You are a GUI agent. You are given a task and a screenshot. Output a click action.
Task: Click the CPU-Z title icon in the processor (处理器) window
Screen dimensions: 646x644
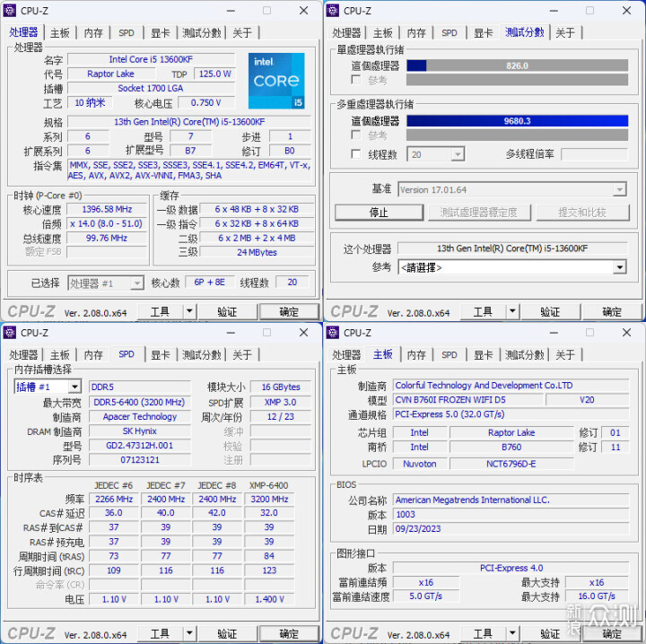click(10, 10)
